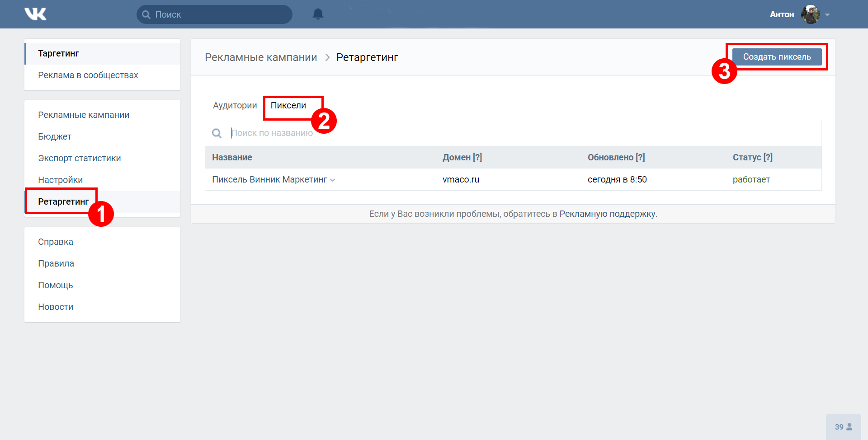Click the top Поиск search box
Image resolution: width=868 pixels, height=440 pixels.
[215, 14]
